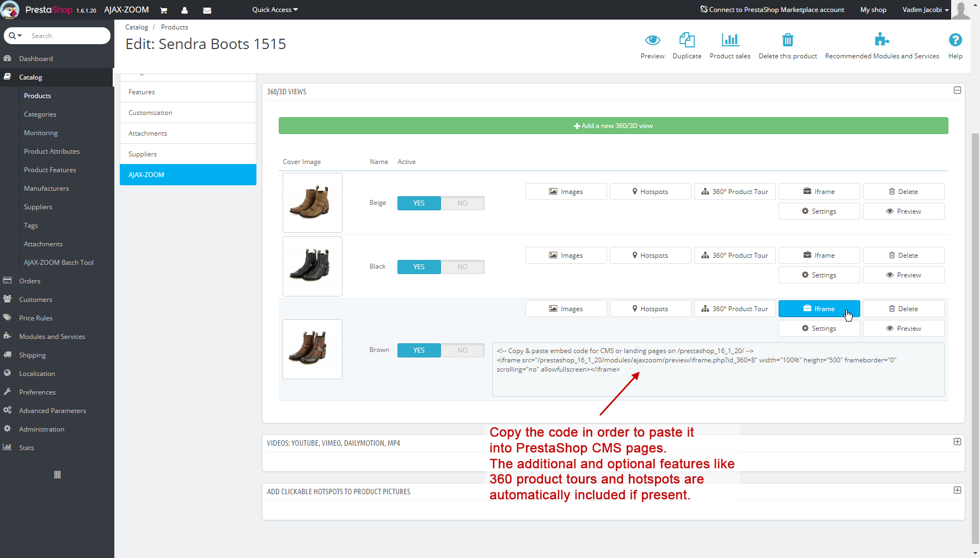Preview the Brown 360 view

click(904, 329)
